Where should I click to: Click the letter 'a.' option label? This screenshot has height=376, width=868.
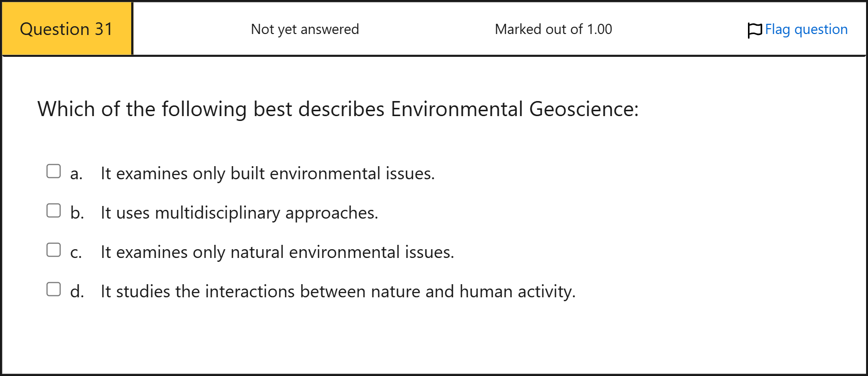(x=76, y=174)
